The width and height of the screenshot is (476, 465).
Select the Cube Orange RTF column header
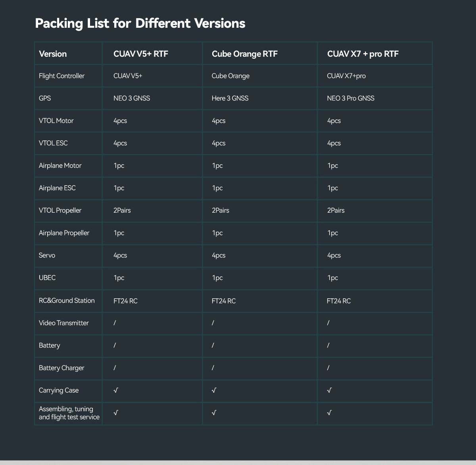tap(244, 54)
